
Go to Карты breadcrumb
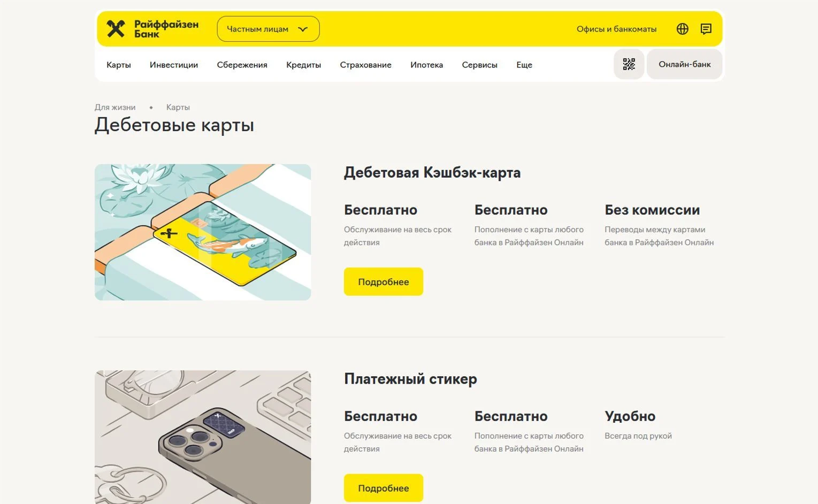coord(178,107)
